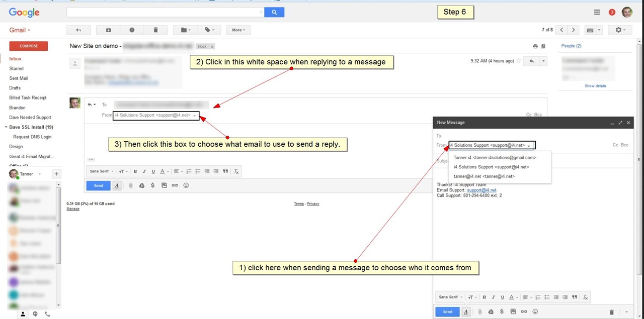Delete the conversation with the top toolbar trash icon
This screenshot has height=319, width=644.
155,30
